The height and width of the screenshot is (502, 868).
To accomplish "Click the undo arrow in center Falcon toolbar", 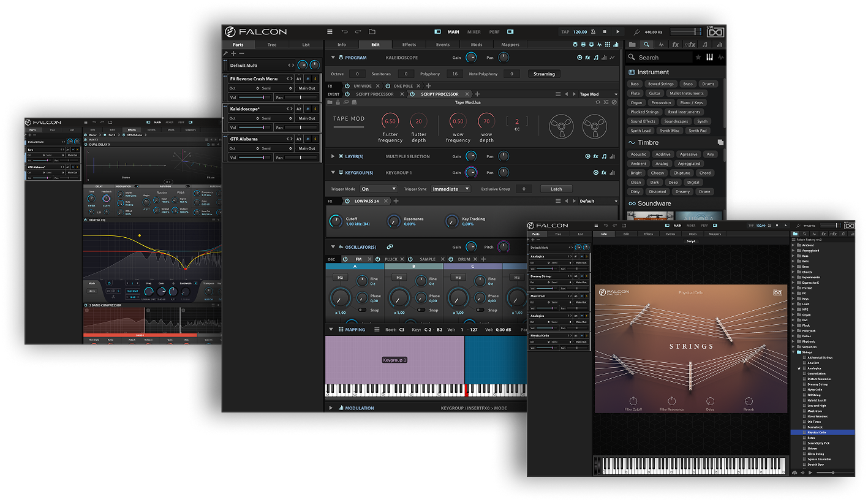I will click(344, 32).
